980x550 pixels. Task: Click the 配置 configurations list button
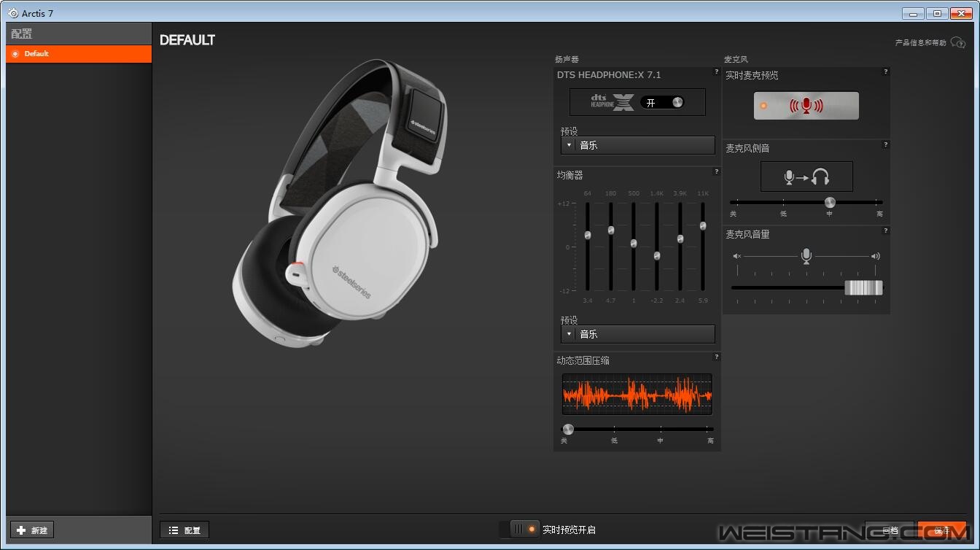(184, 530)
